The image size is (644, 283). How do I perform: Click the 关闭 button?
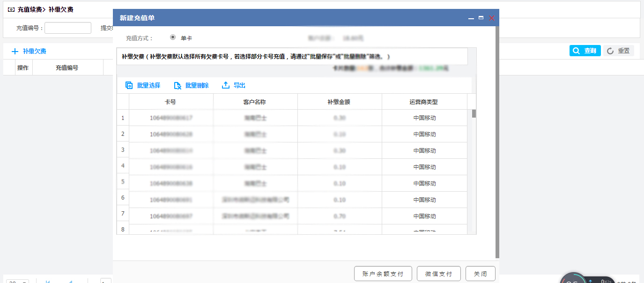click(480, 274)
